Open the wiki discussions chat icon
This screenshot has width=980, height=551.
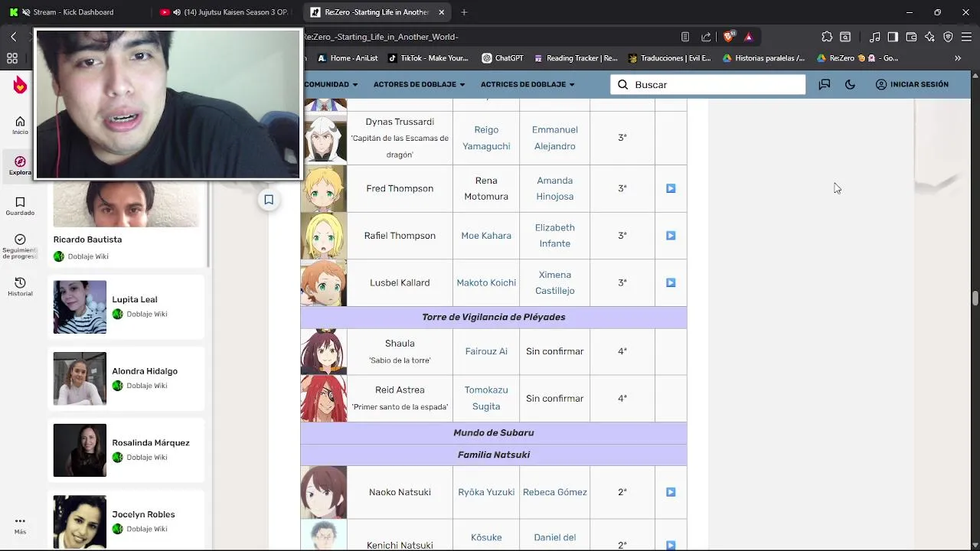[825, 84]
